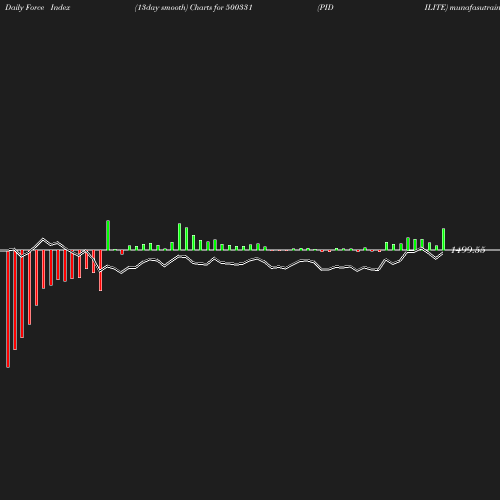Click the '(13day smooth) Charts for 500331' text
Image resolution: width=500 pixels, height=500 pixels.
click(x=194, y=8)
